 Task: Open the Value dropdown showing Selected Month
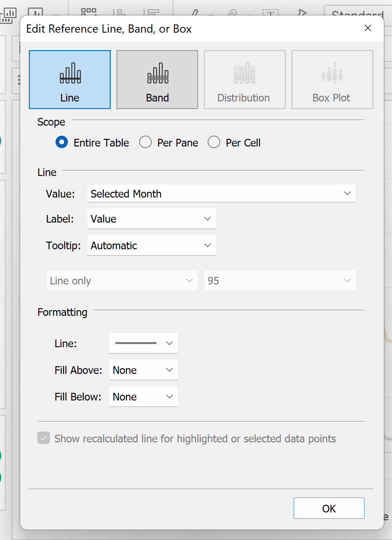coord(221,193)
